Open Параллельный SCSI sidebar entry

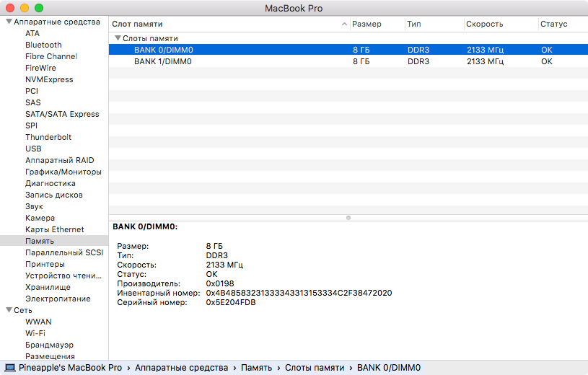(x=64, y=252)
